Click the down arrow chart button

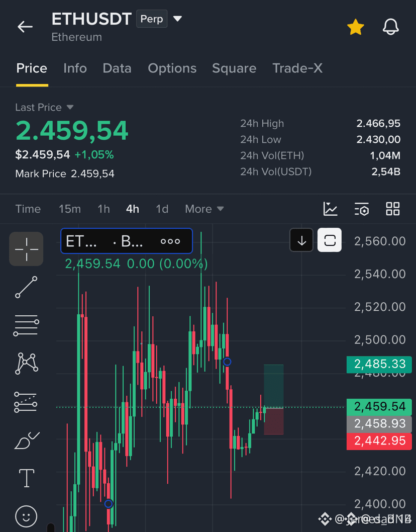(301, 240)
